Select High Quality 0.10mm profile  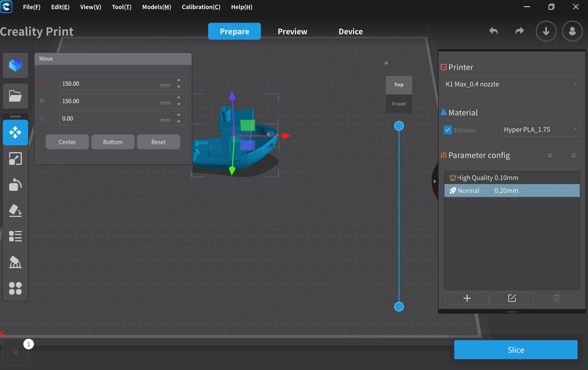(x=512, y=178)
